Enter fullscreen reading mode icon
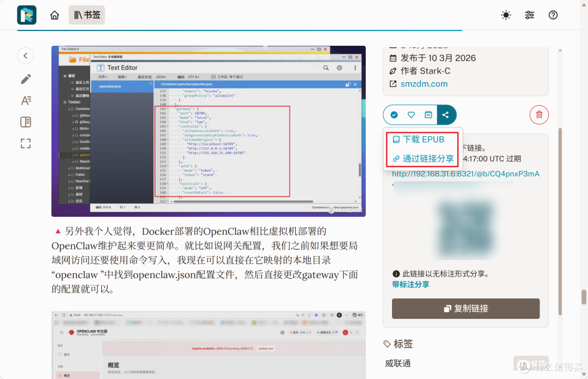 point(26,143)
